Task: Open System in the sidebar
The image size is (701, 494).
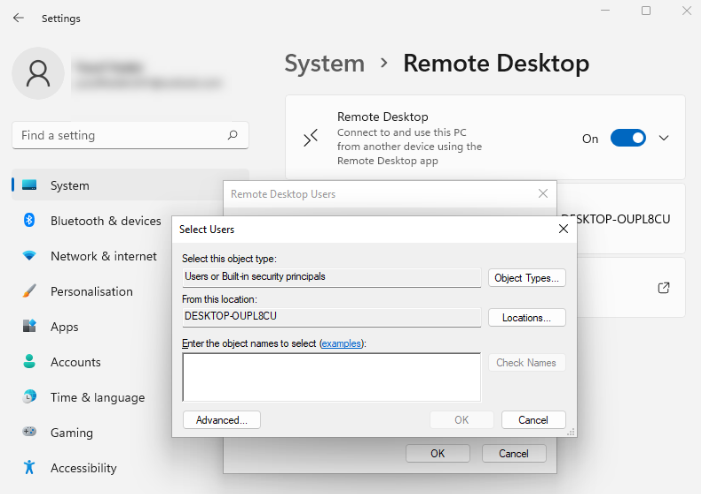Action: (x=130, y=185)
